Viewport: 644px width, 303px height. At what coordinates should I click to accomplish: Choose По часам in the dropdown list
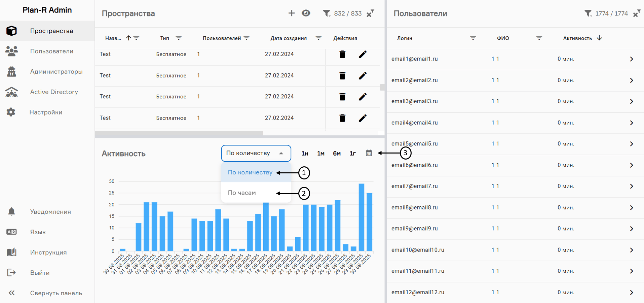(x=242, y=193)
